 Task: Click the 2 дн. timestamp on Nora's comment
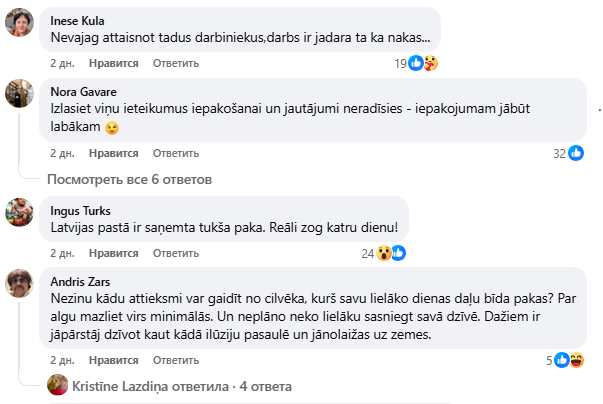click(x=62, y=153)
